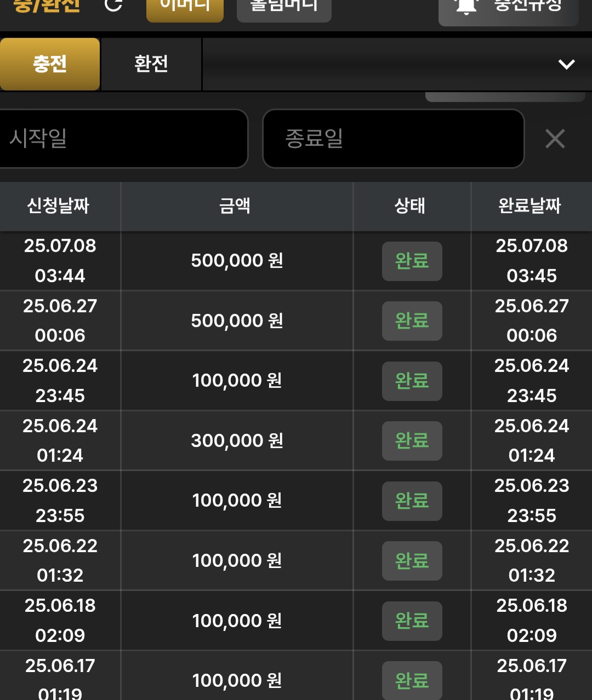Clear date range with the X icon
This screenshot has height=700, width=592.
[x=555, y=139]
